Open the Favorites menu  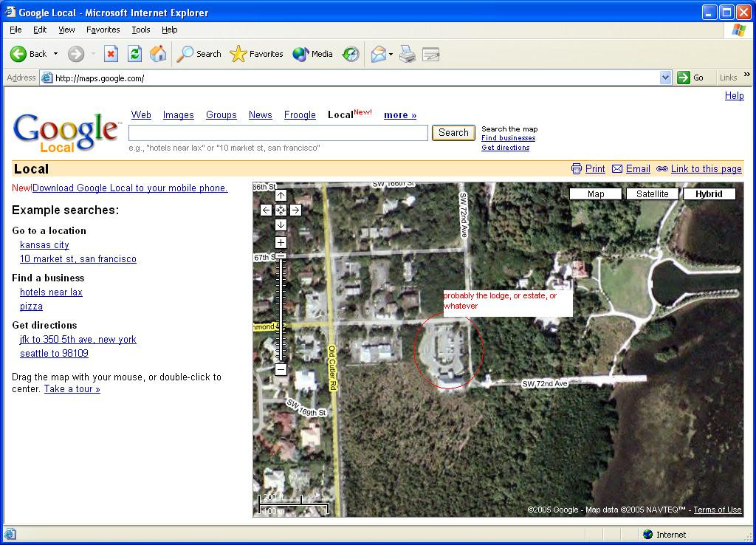click(103, 30)
